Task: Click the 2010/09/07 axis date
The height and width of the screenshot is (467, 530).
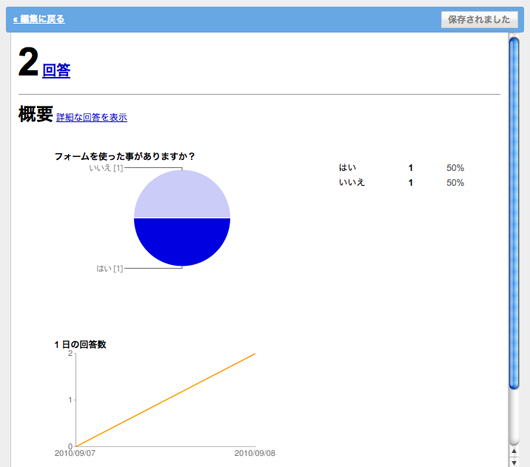Action: click(75, 453)
